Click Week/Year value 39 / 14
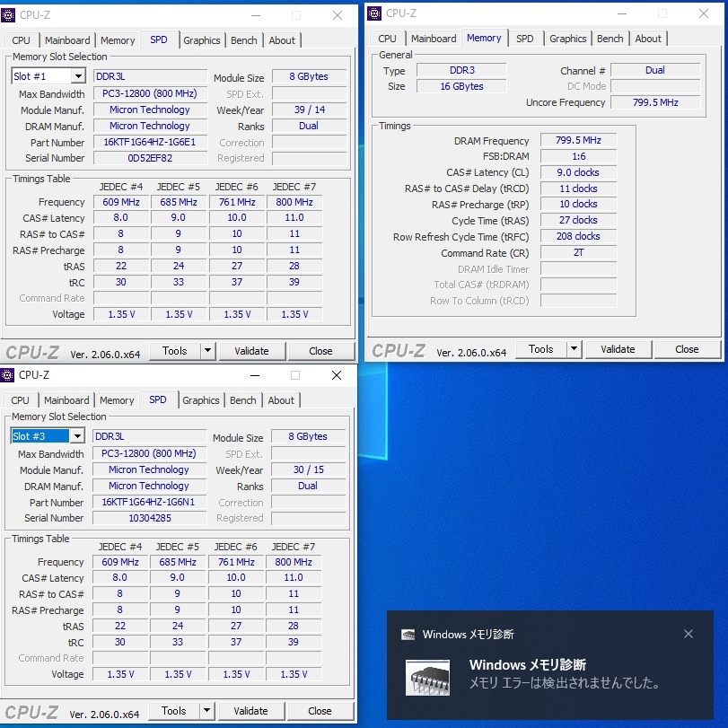Viewport: 728px width, 728px height. tap(309, 110)
